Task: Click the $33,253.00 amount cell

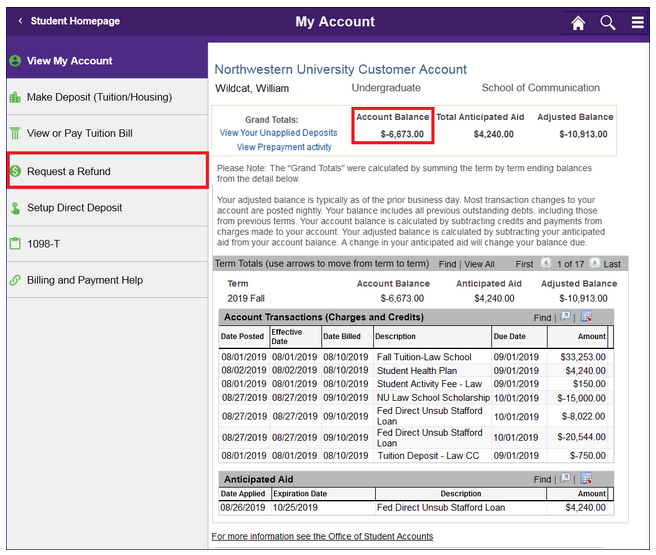Action: click(583, 357)
